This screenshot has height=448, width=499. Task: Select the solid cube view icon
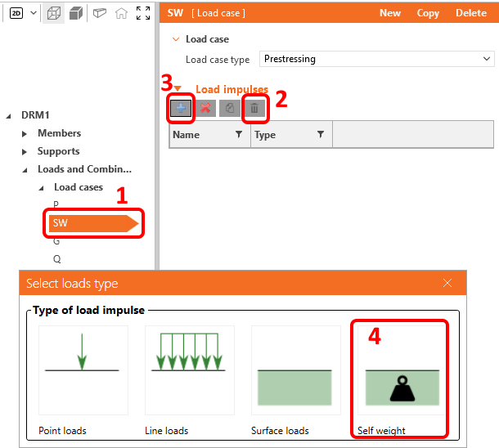[76, 14]
